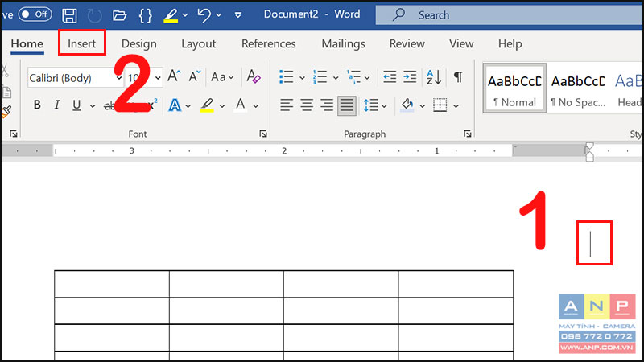The image size is (644, 362).
Task: Click first cell of the table
Action: pyautogui.click(x=112, y=284)
